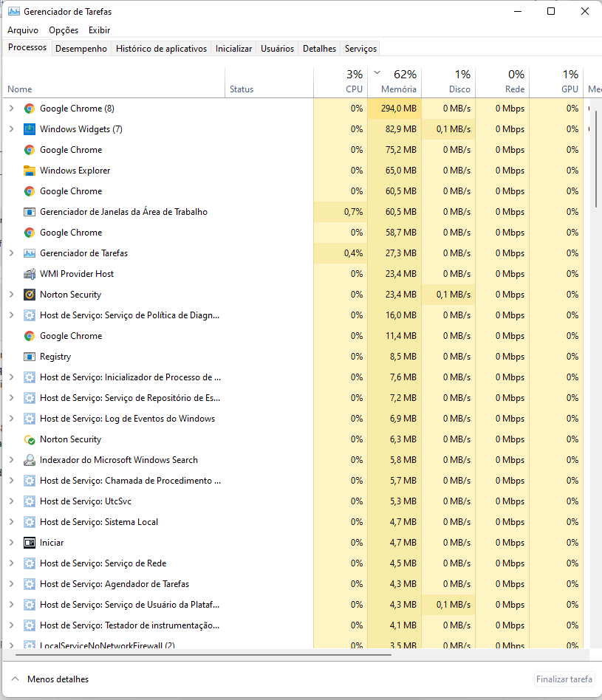Viewport: 602px width, 700px height.
Task: Open the Serviços tab
Action: point(361,49)
